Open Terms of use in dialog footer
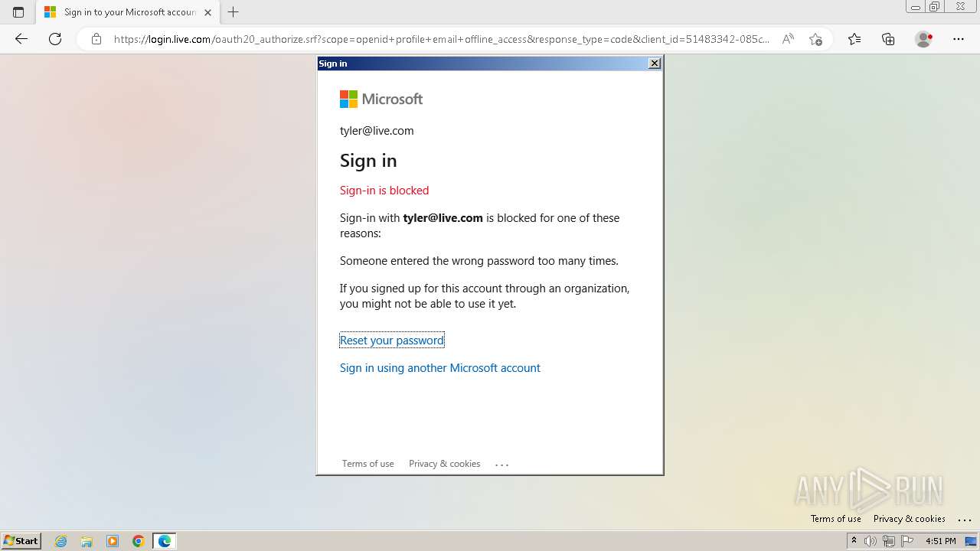Viewport: 980px width, 551px height. pyautogui.click(x=368, y=464)
